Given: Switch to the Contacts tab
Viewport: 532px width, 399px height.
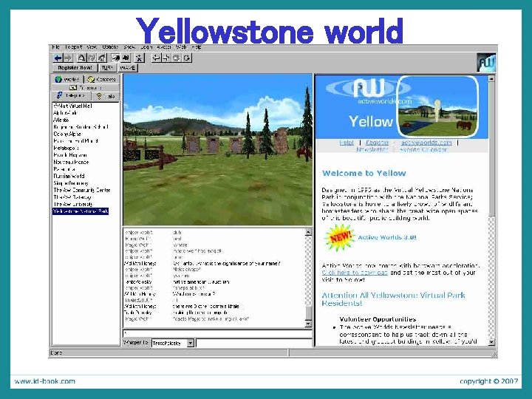Looking at the screenshot, I should tap(101, 79).
